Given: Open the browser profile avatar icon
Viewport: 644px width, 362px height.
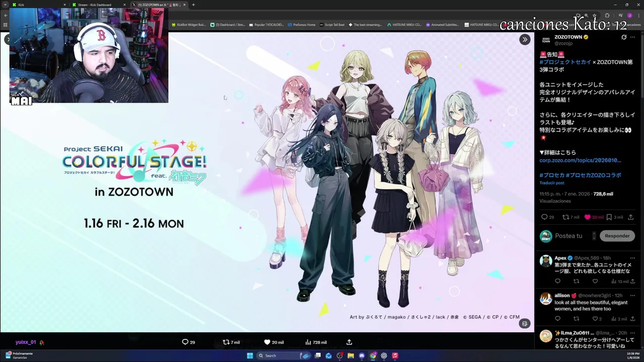Looking at the screenshot, I should (629, 16).
